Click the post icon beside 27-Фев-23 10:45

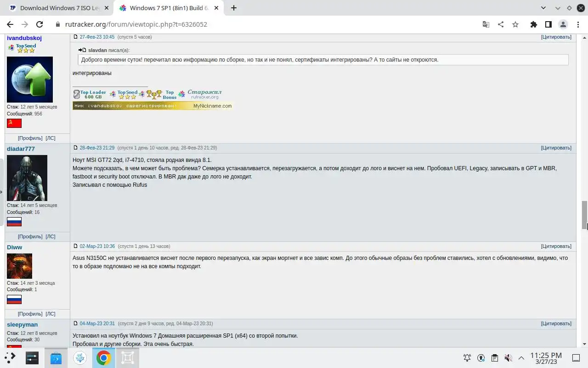76,37
